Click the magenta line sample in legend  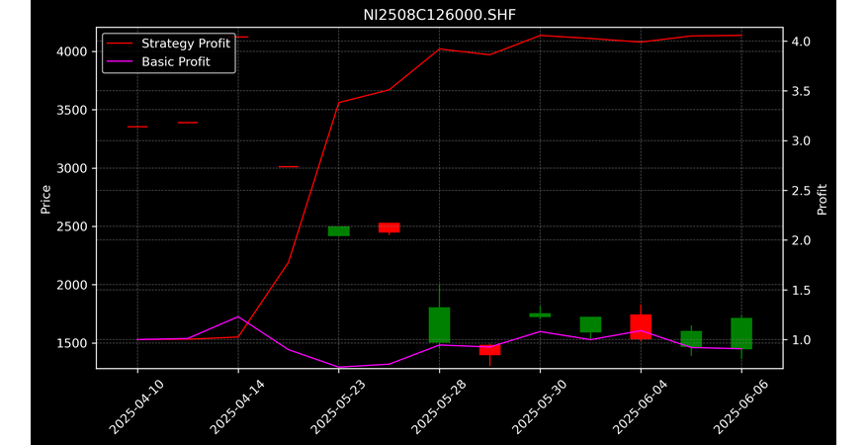pos(121,61)
